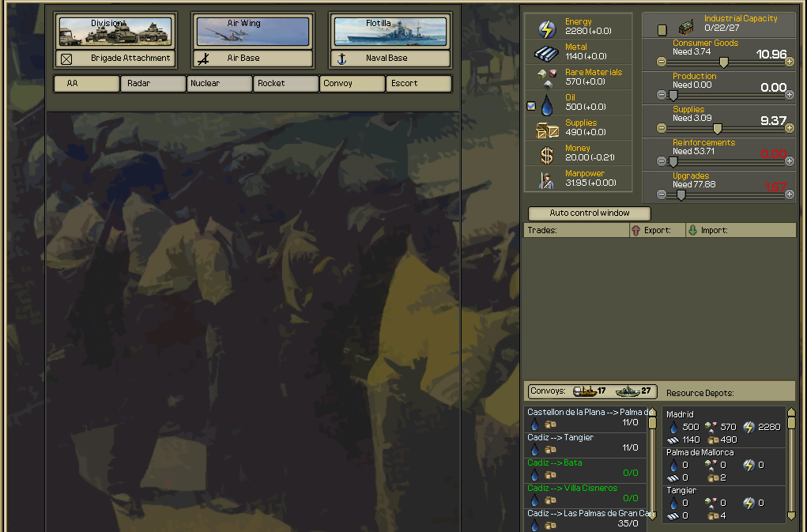Click the Energy lightning bolt resource icon

pyautogui.click(x=547, y=29)
